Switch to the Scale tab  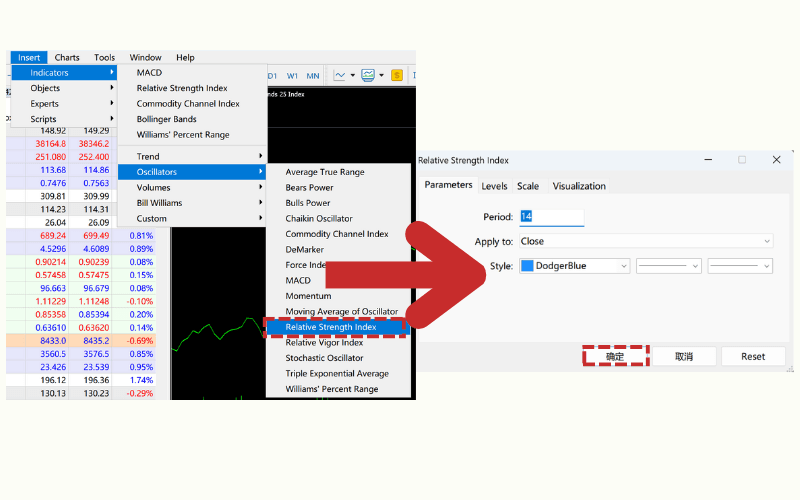(x=528, y=186)
